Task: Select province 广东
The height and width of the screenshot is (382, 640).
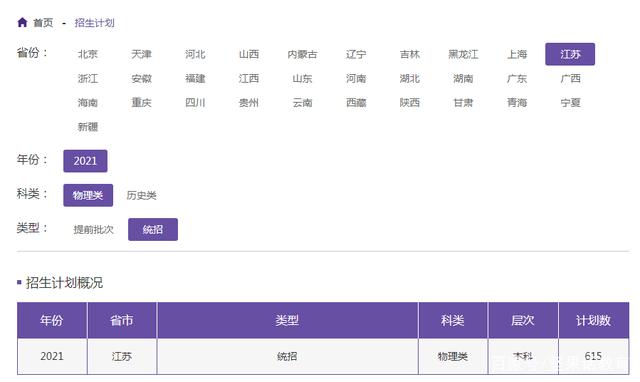Action: pyautogui.click(x=517, y=78)
